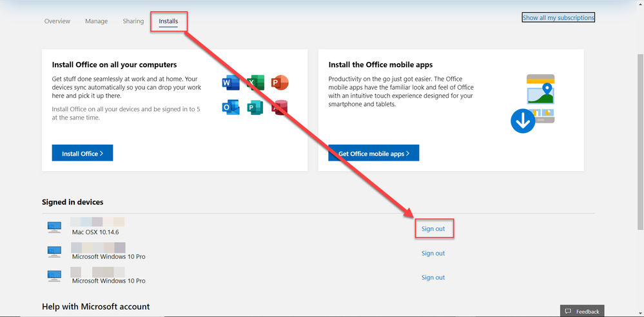The width and height of the screenshot is (644, 317).
Task: Click Get Office mobile apps button
Action: click(374, 153)
